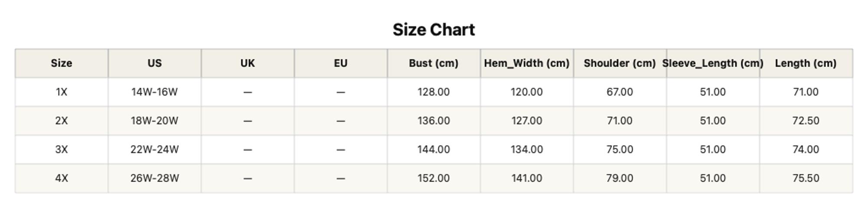Click the Size Chart title
The width and height of the screenshot is (868, 208).
pyautogui.click(x=434, y=30)
